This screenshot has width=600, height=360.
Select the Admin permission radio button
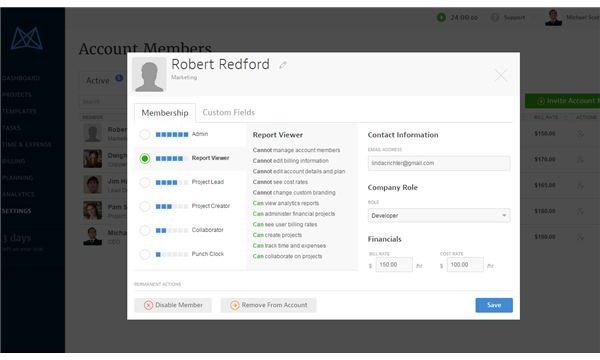coord(145,134)
